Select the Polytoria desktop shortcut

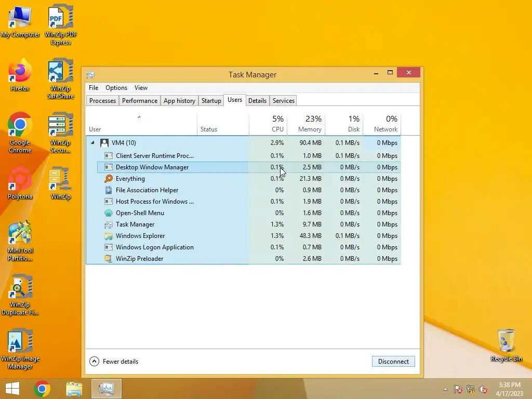pos(20,183)
